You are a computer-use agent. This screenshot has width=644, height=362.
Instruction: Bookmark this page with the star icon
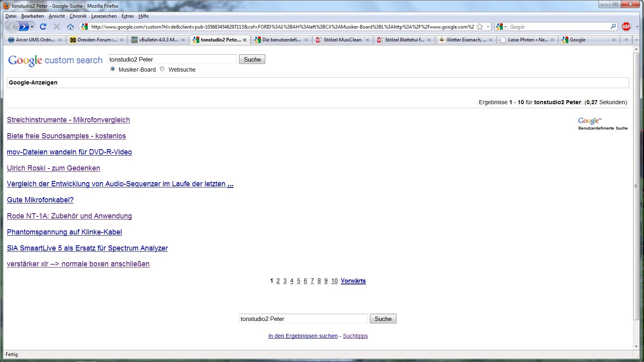pyautogui.click(x=480, y=27)
